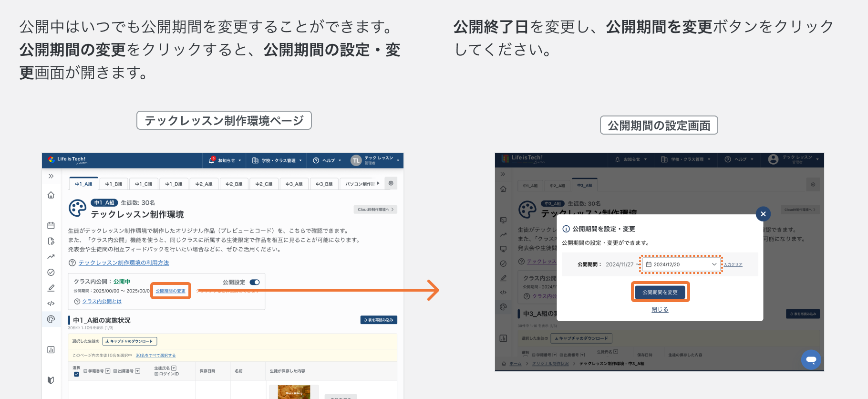Open 学校・クラス管理 dropdown in 制作環境ページ header

click(x=277, y=160)
